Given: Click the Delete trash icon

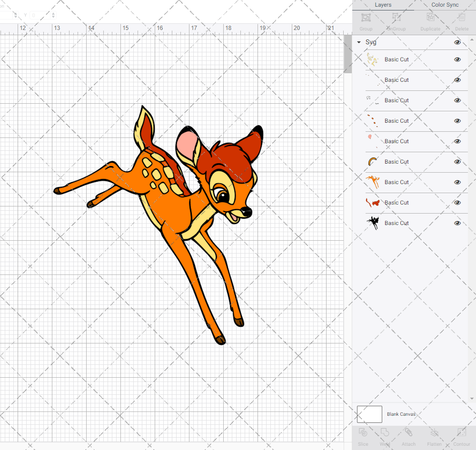Looking at the screenshot, I should (x=462, y=18).
